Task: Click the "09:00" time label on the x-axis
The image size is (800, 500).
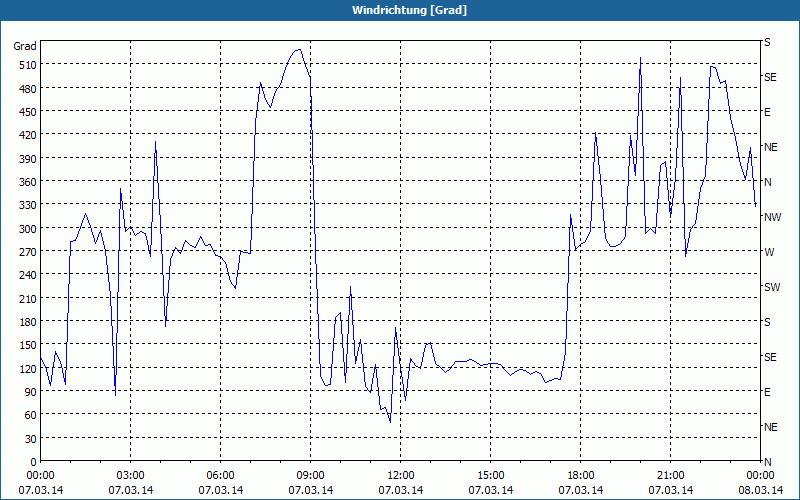Action: [x=311, y=476]
